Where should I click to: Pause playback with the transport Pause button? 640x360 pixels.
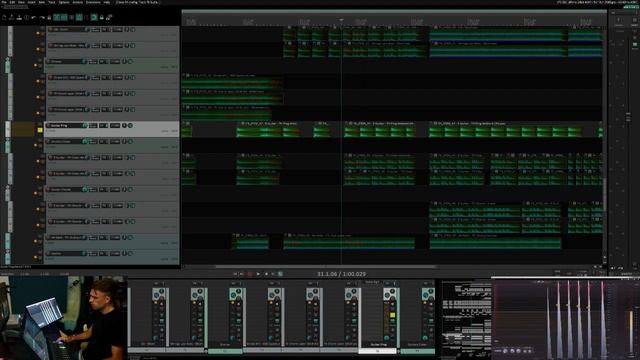[273, 274]
